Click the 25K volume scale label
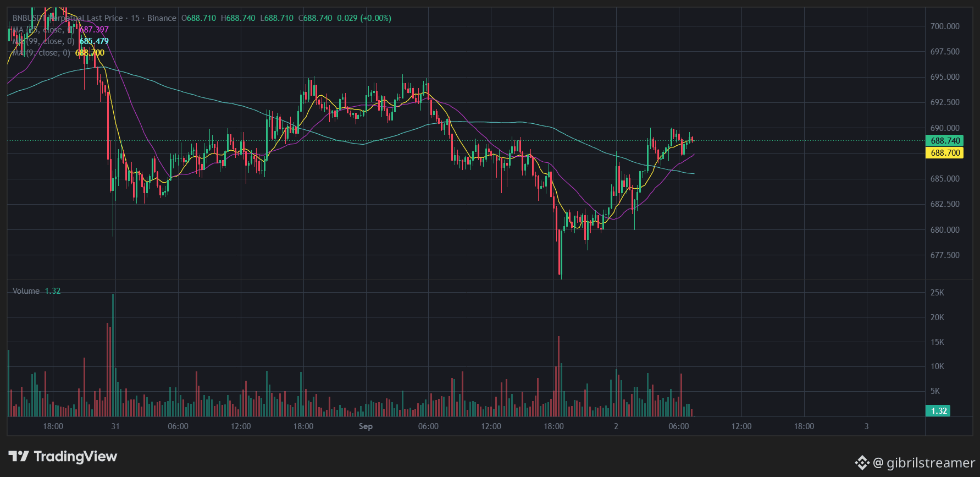The height and width of the screenshot is (477, 980). point(937,293)
